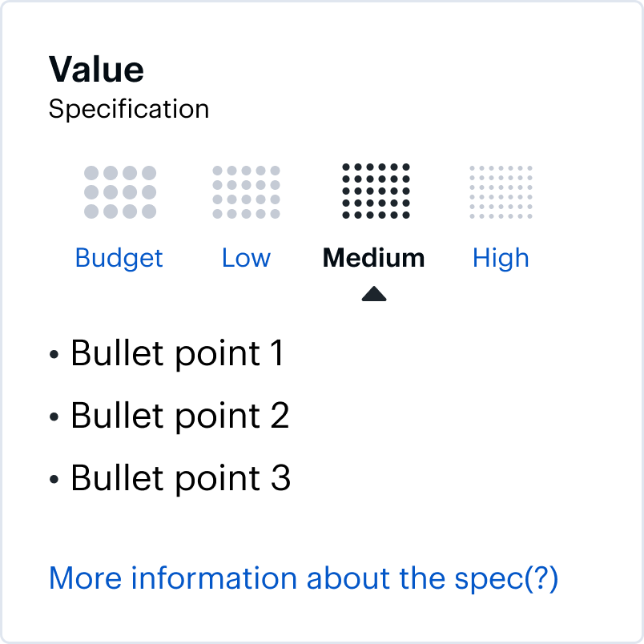Switch to the Low tab label

click(246, 258)
